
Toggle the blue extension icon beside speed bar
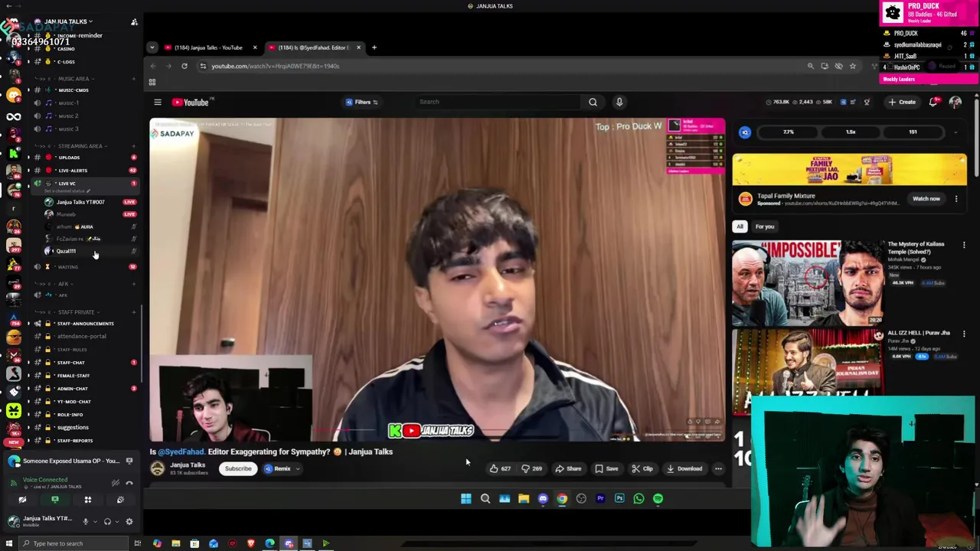click(x=745, y=132)
